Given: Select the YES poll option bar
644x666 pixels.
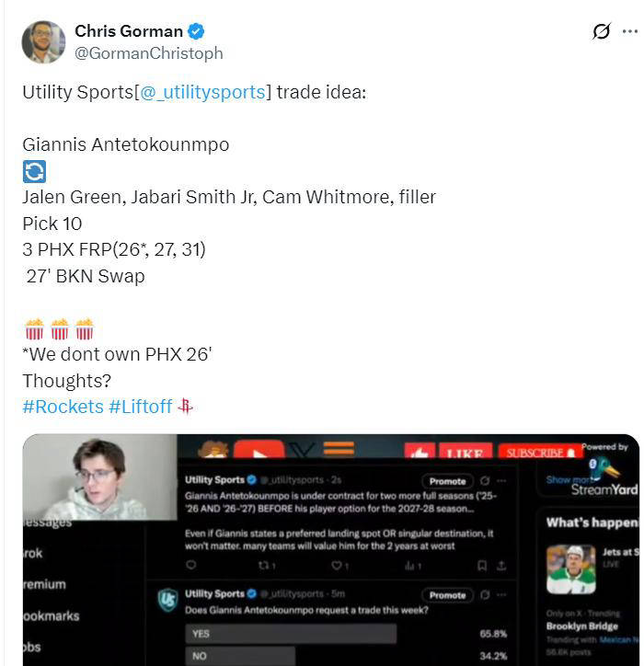Looking at the screenshot, I should pyautogui.click(x=291, y=634).
